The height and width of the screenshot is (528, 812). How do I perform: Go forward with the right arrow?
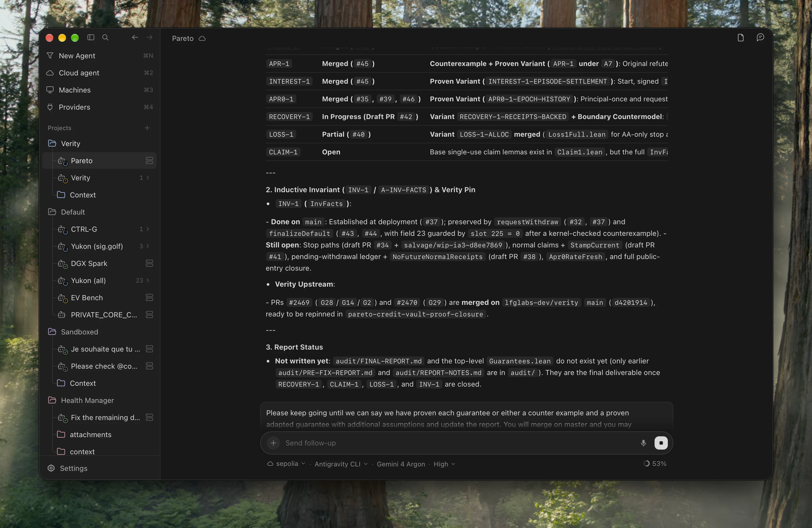point(149,38)
